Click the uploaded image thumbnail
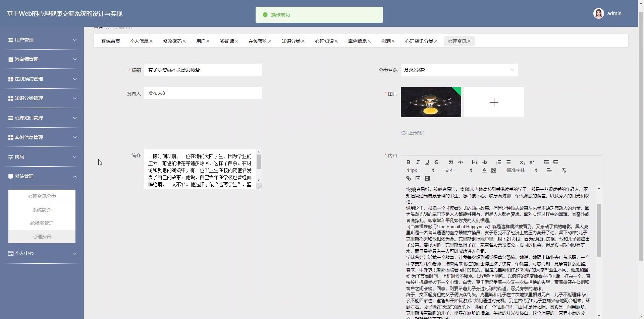Screen dimensions: 644x319 [431, 102]
